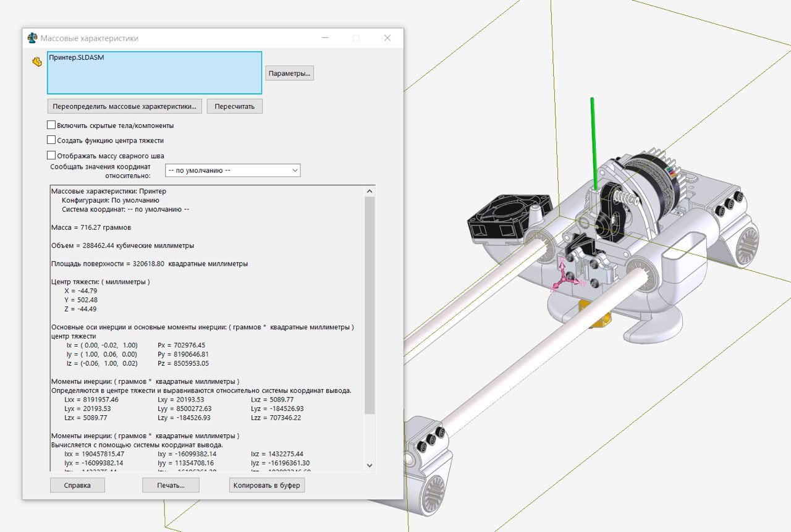Toggle Отображать массу сварного шва checkbox
791x532 pixels.
[51, 156]
